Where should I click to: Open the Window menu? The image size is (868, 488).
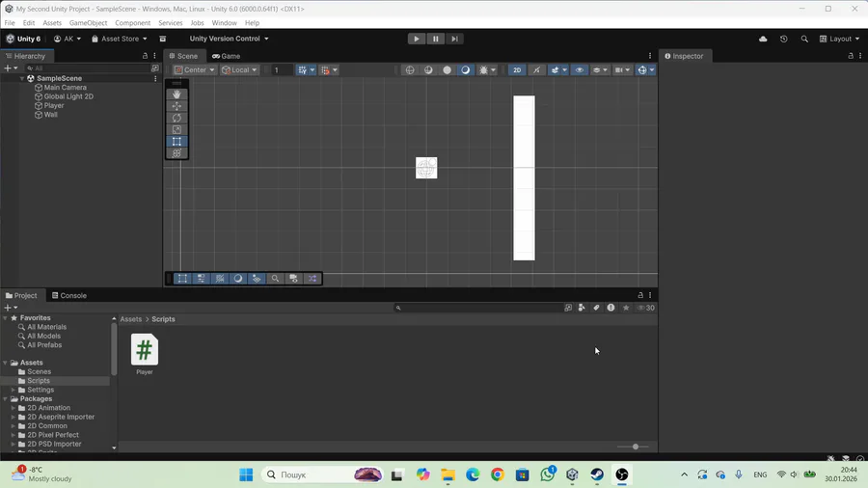tap(224, 23)
